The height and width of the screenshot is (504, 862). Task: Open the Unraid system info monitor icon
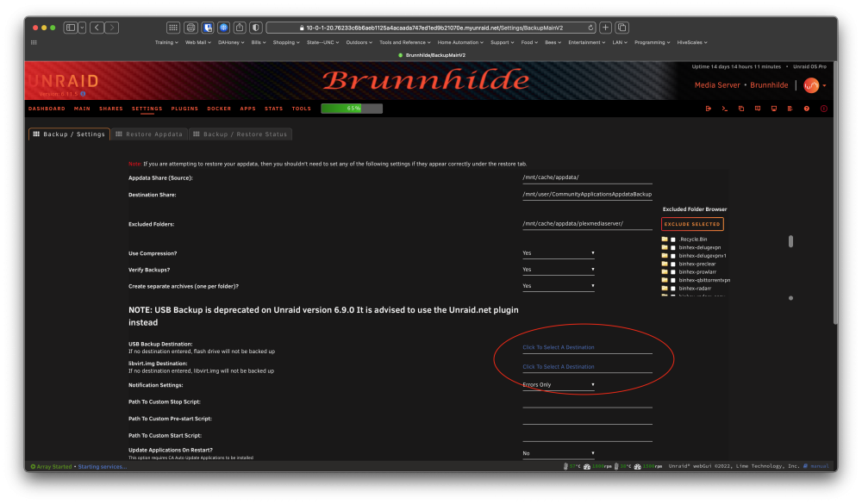point(774,109)
